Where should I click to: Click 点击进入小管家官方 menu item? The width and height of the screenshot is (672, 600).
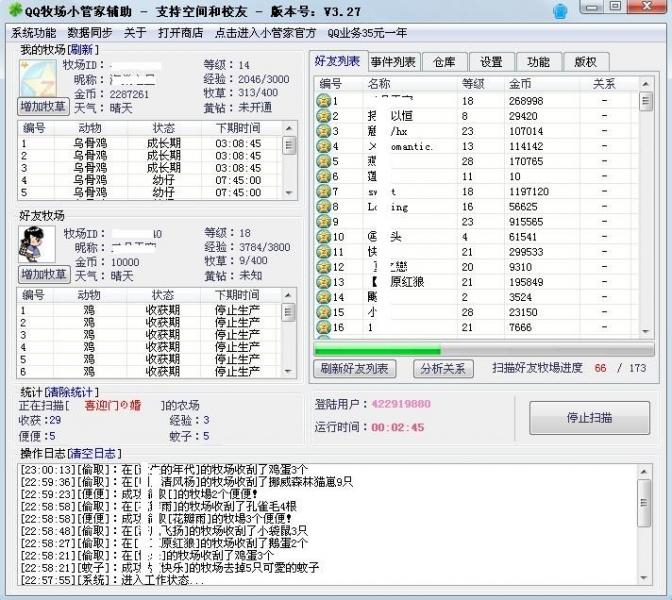[265, 33]
